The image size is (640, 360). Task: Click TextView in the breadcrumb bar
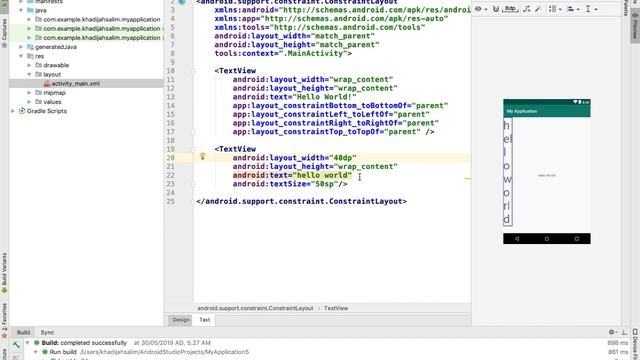(336, 308)
